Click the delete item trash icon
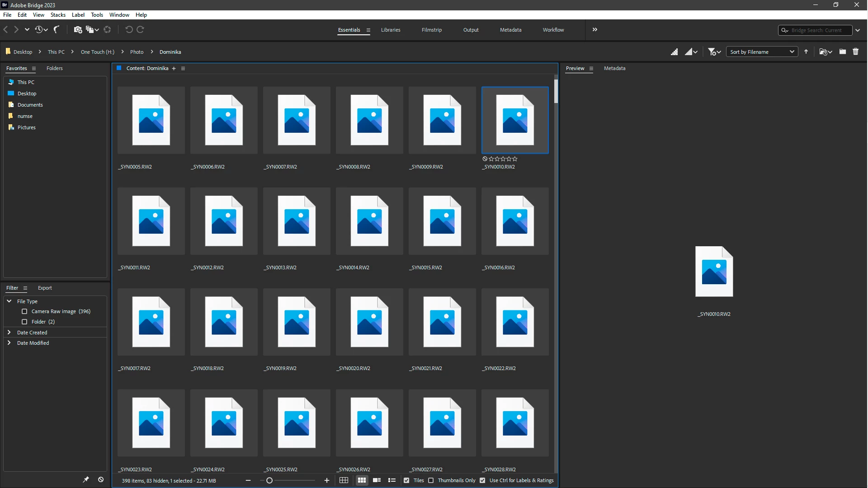Viewport: 868px width, 488px height. (x=855, y=52)
